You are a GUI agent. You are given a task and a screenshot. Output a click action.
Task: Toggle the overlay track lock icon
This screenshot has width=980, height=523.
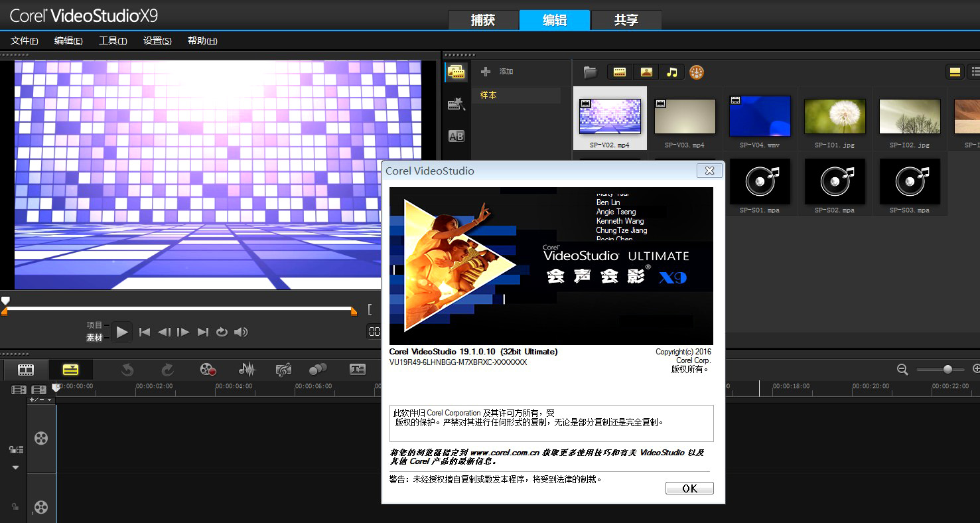coord(15,507)
